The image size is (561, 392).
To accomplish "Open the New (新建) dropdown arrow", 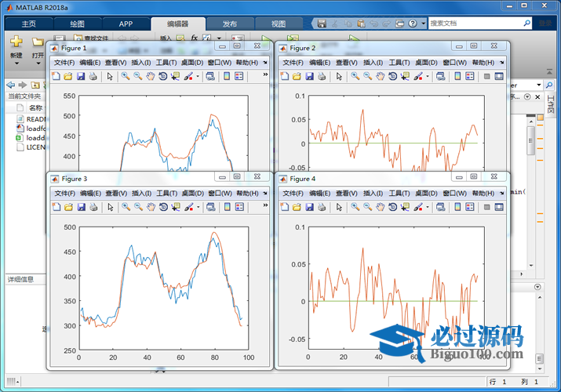I will [x=16, y=64].
